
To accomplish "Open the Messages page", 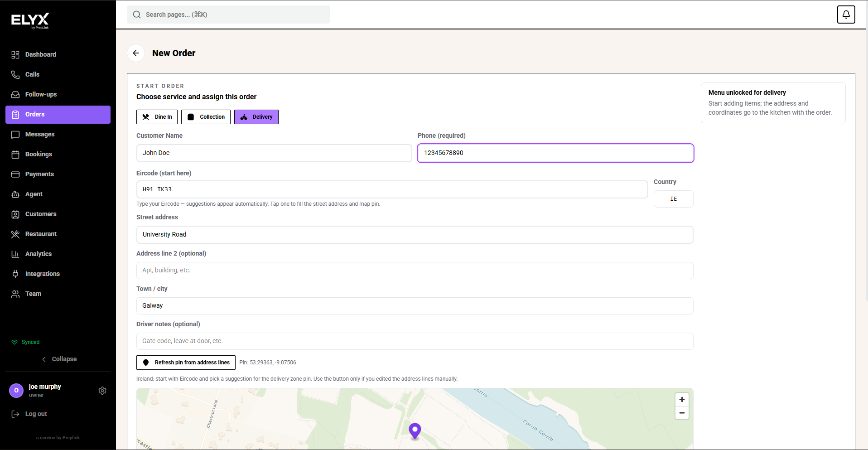I will pos(58,134).
